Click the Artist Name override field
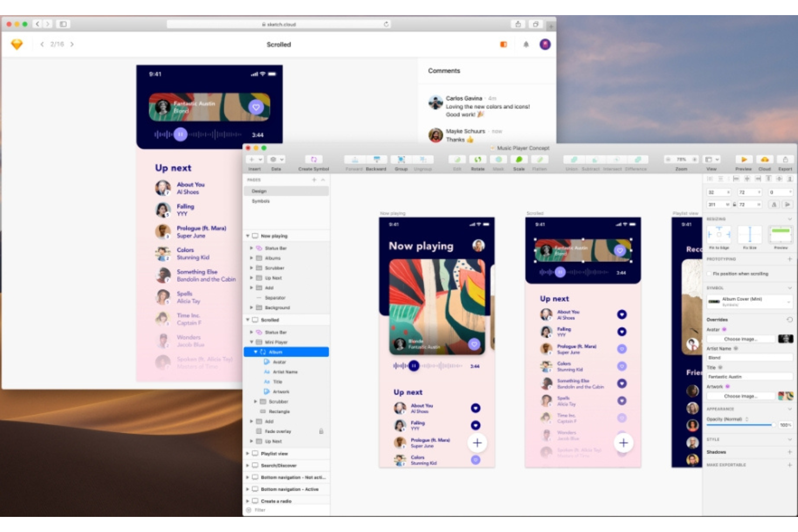Viewport: 798px width, 532px height. pos(749,358)
